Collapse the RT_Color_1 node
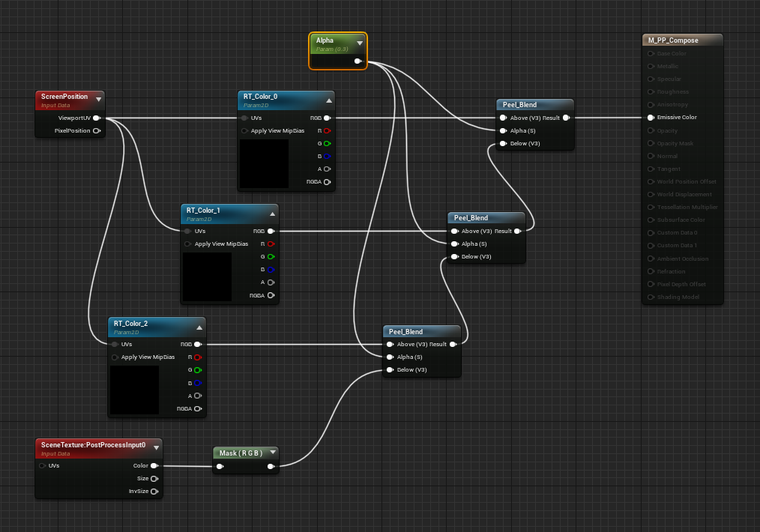Screen dimensions: 760x532 coord(272,214)
